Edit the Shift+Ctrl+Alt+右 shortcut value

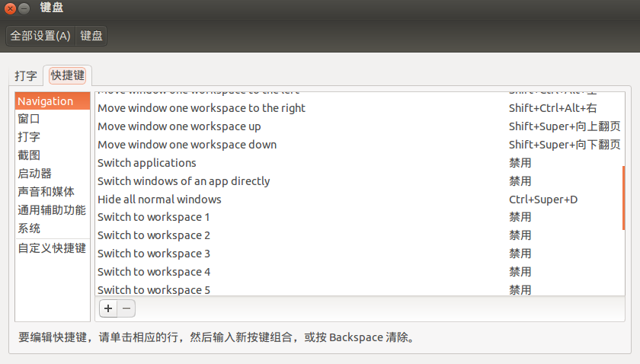(x=552, y=108)
